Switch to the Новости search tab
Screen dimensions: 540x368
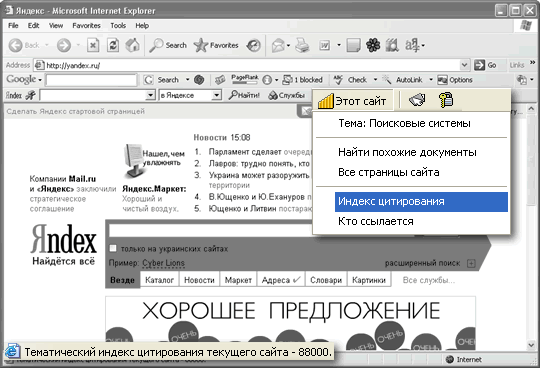point(199,280)
